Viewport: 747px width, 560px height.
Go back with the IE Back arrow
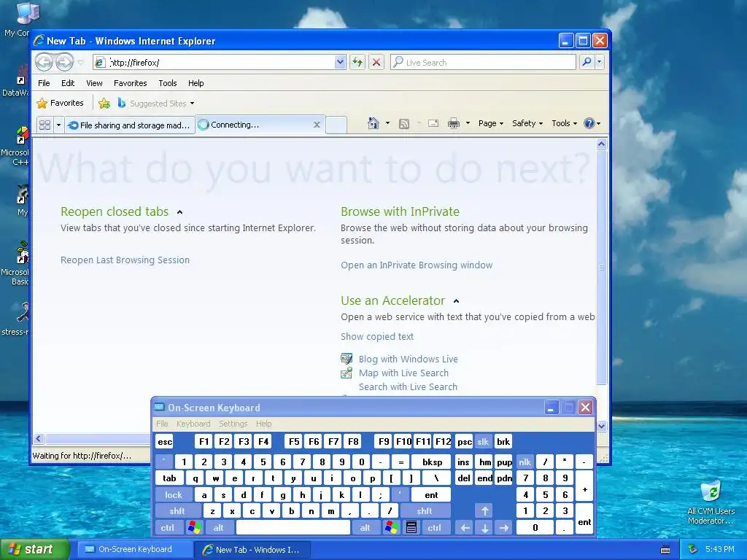pos(44,62)
